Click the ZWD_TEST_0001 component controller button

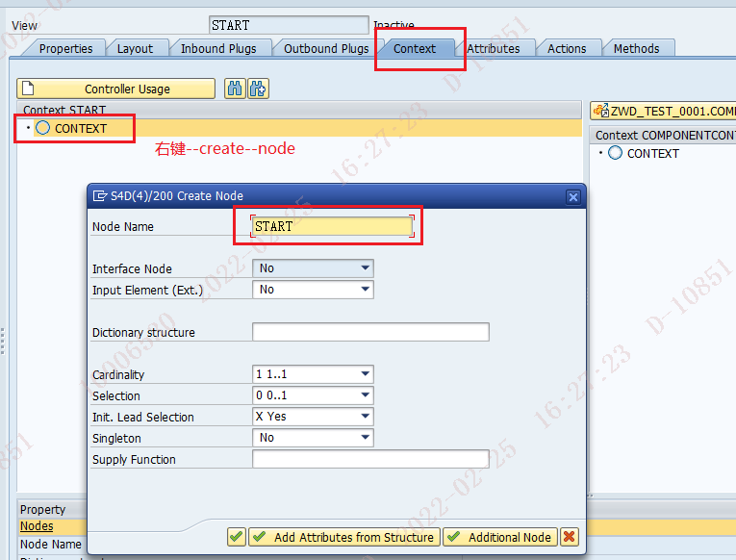[x=663, y=112]
